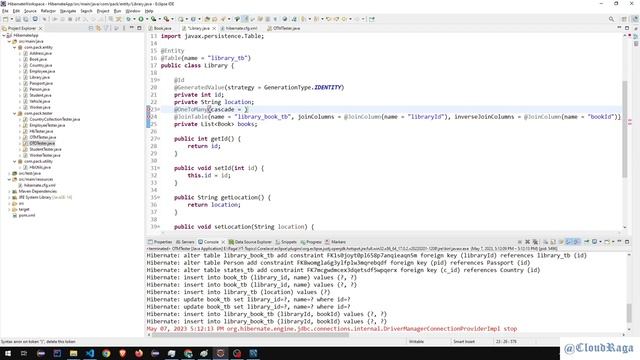Switch to the OTMTester.java editor tab
The height and width of the screenshot is (360, 640).
[x=284, y=29]
